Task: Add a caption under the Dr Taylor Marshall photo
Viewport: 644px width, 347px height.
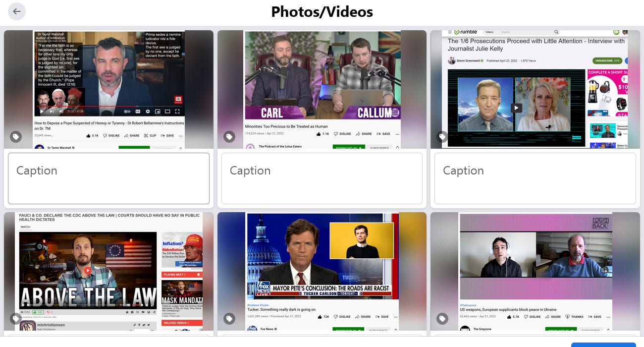Action: pos(108,178)
